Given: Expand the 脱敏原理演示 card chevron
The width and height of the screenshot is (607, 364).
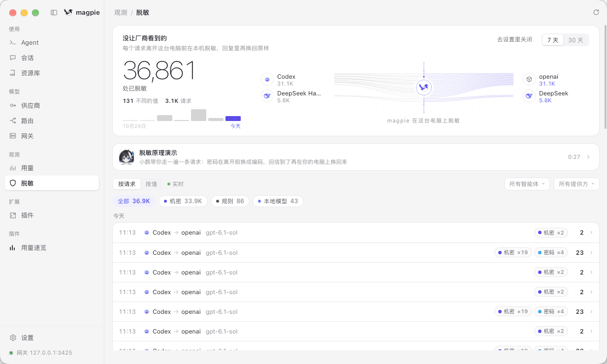Looking at the screenshot, I should (588, 157).
